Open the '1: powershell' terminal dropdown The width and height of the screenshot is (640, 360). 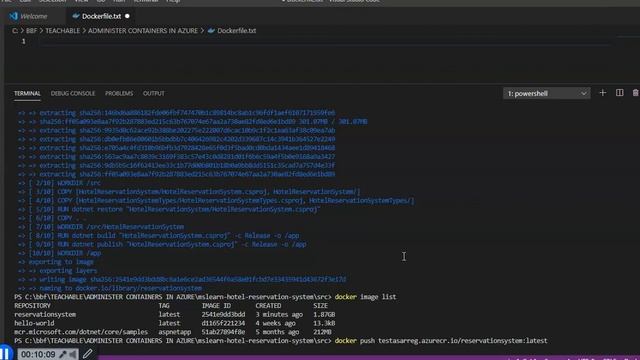pos(547,93)
